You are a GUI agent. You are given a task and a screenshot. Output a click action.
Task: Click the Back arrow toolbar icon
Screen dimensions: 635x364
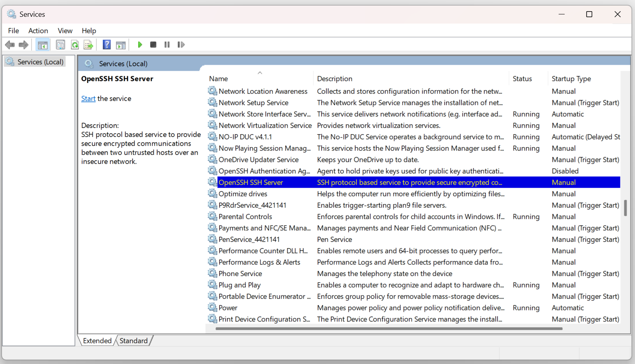coord(10,45)
